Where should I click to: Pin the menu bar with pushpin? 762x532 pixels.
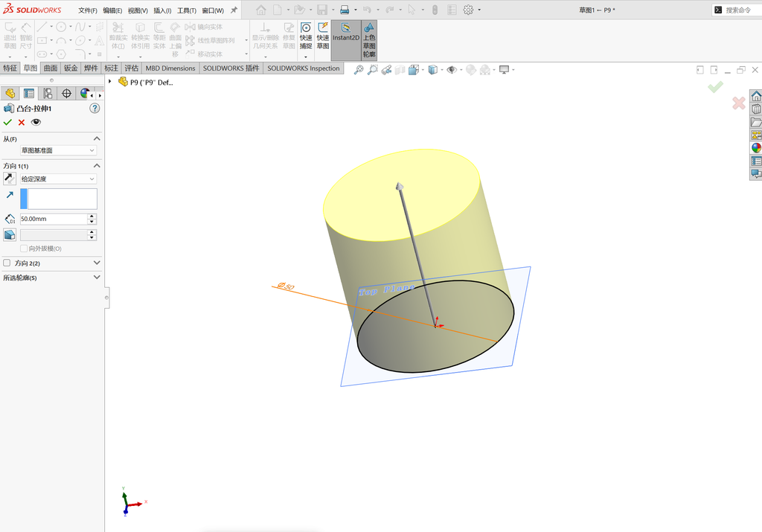point(234,10)
